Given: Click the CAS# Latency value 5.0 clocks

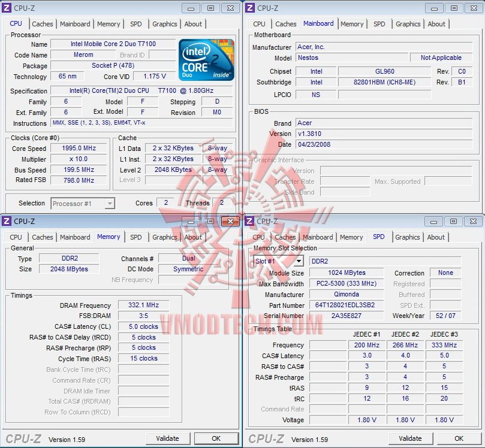Looking at the screenshot, I should tap(143, 326).
